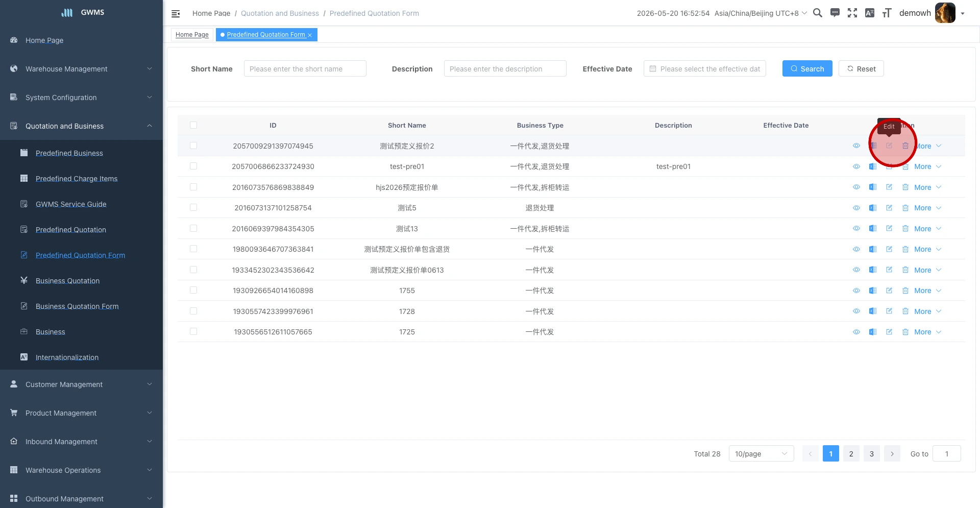Delete the 1725 row
The width and height of the screenshot is (980, 508).
(905, 332)
